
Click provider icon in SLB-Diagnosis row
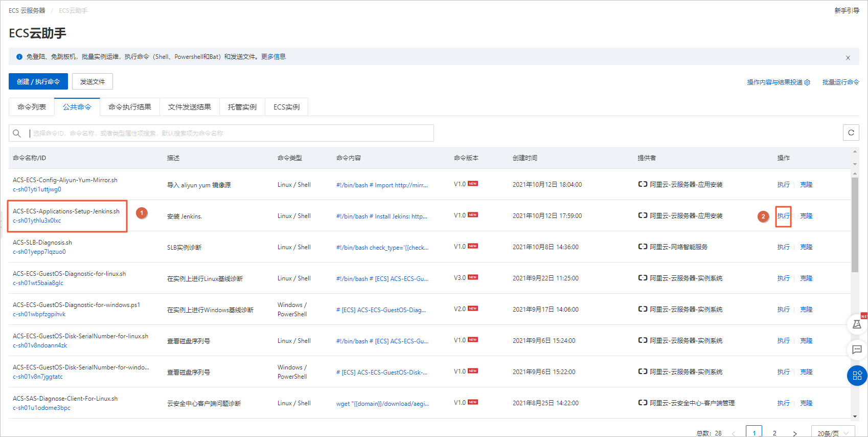coord(643,247)
